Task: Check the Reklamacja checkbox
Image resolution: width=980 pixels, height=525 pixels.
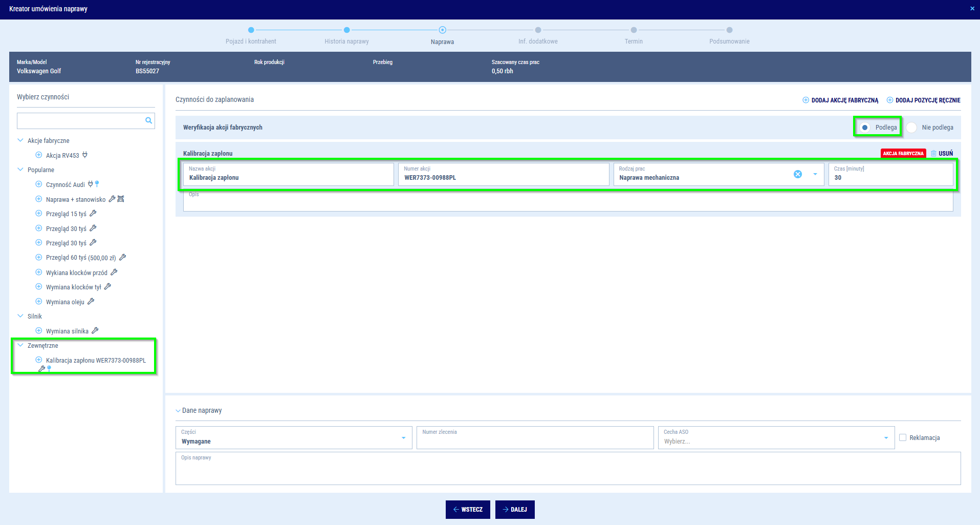Action: 903,438
